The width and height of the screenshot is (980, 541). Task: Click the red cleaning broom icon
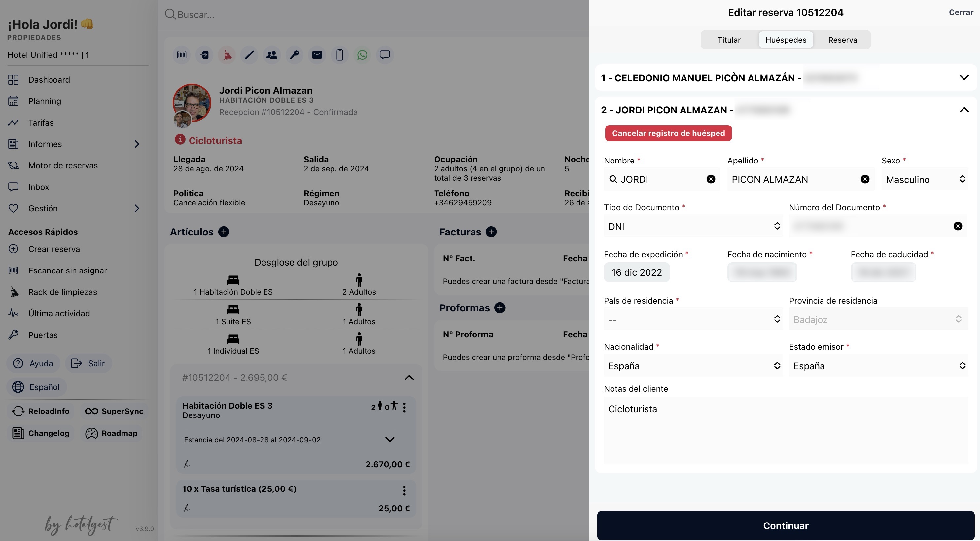pyautogui.click(x=227, y=55)
